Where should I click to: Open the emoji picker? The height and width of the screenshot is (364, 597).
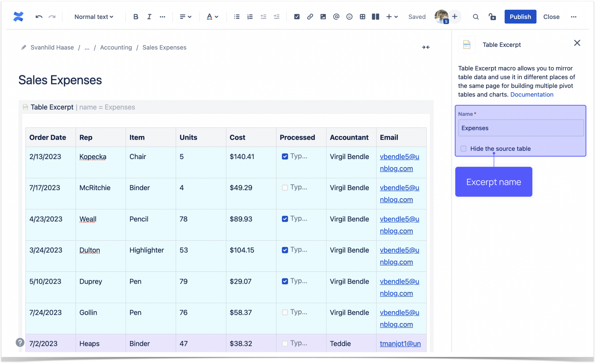coord(349,17)
